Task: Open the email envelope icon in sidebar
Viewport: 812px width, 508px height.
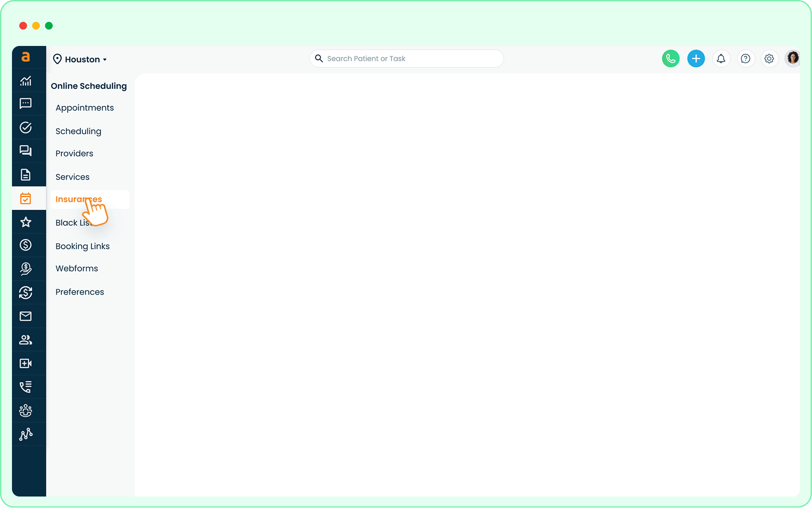Action: click(26, 316)
